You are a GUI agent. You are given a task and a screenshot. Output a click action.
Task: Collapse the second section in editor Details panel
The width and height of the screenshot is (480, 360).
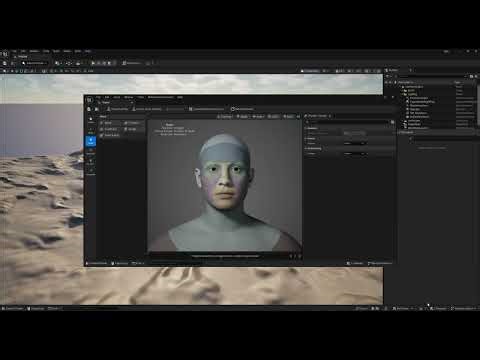(306, 138)
